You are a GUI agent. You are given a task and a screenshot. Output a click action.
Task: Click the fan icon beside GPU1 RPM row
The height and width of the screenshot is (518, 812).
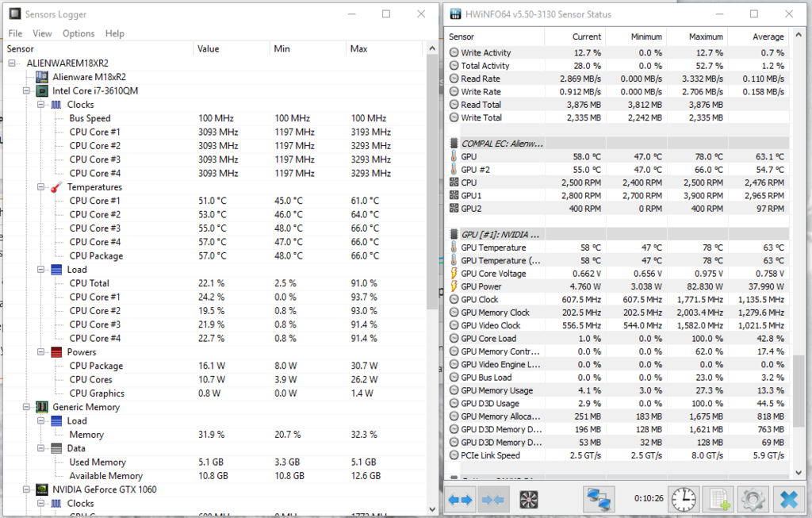pyautogui.click(x=454, y=195)
